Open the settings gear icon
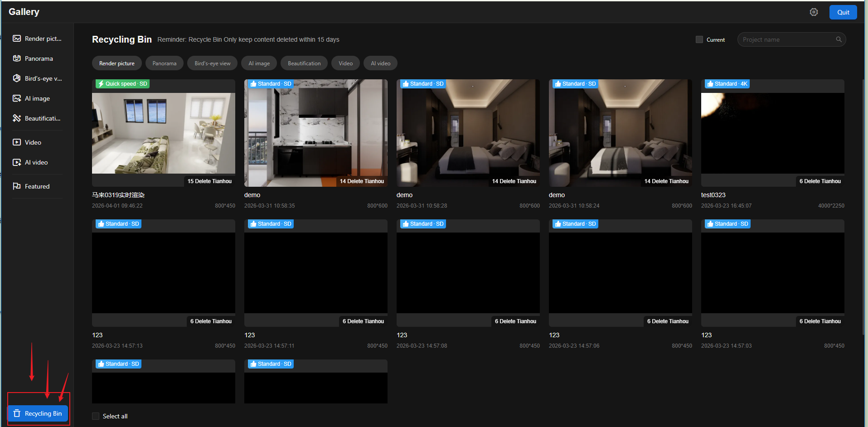Screen dimensions: 868x427 coord(814,12)
